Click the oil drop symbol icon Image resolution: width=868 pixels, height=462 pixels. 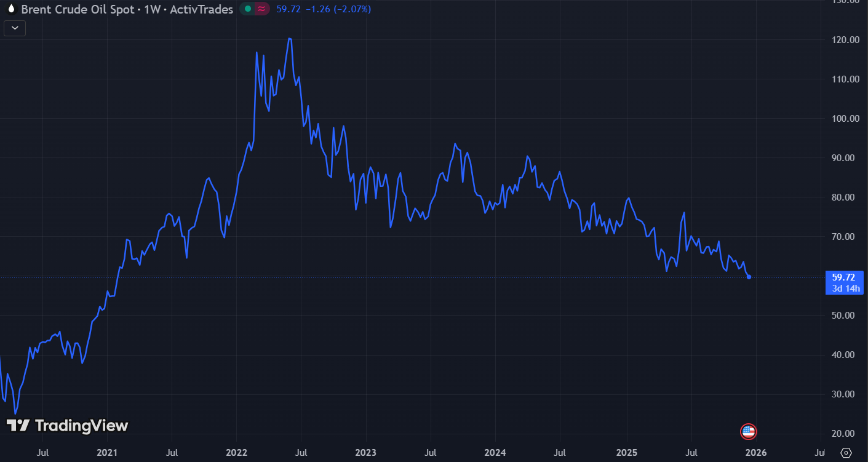[x=10, y=9]
